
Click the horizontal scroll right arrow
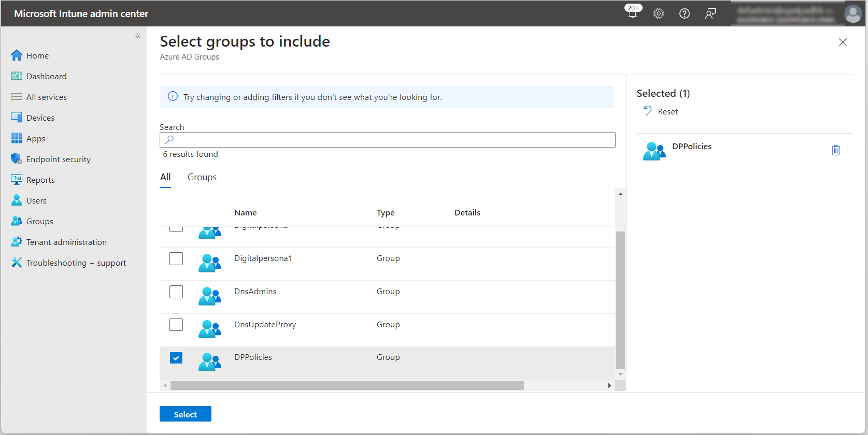(x=609, y=386)
